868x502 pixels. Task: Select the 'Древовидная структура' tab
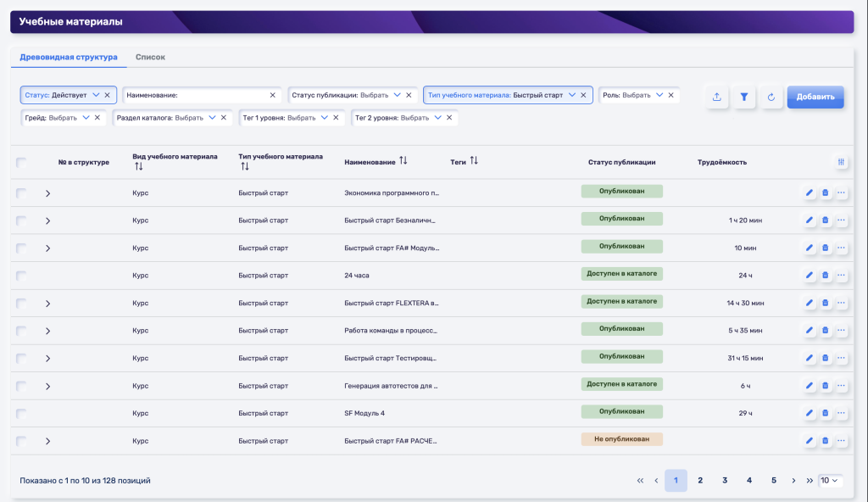(68, 57)
